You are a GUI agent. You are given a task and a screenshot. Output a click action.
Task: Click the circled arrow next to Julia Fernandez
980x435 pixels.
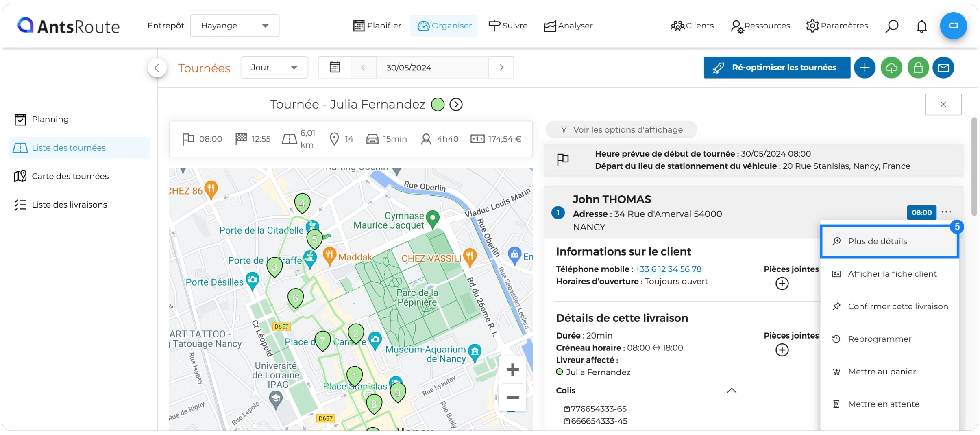pos(456,105)
